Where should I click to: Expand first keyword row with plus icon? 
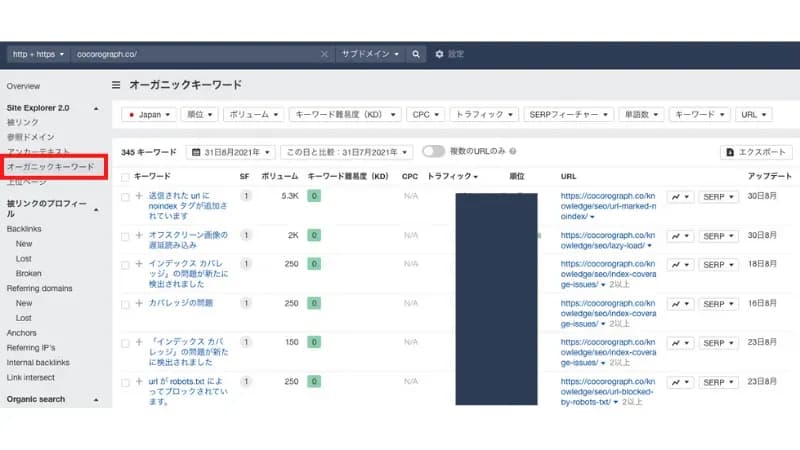tap(139, 196)
